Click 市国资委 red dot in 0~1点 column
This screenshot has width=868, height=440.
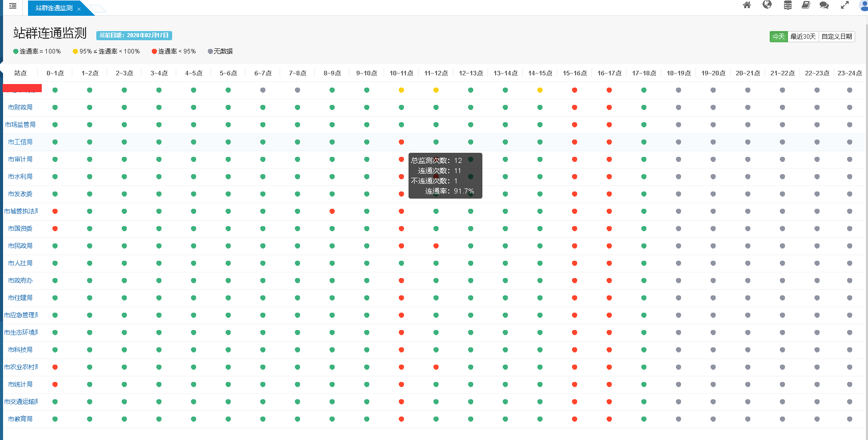click(55, 229)
